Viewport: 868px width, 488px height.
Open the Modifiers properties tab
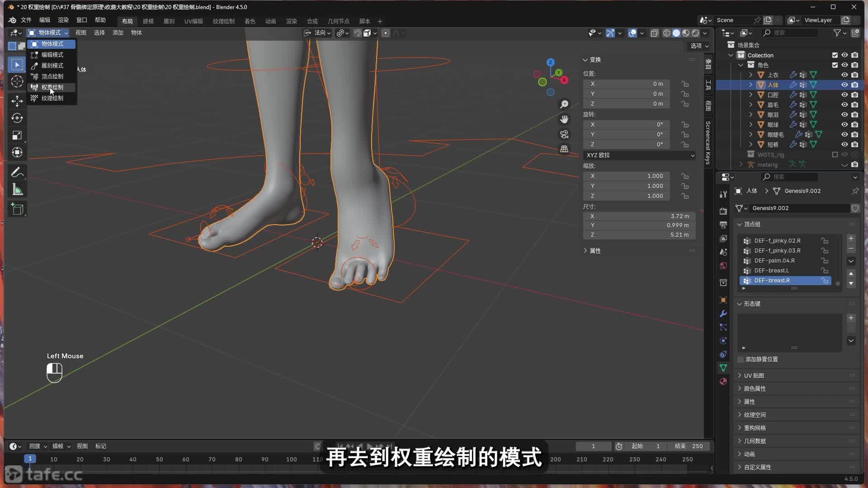(723, 314)
